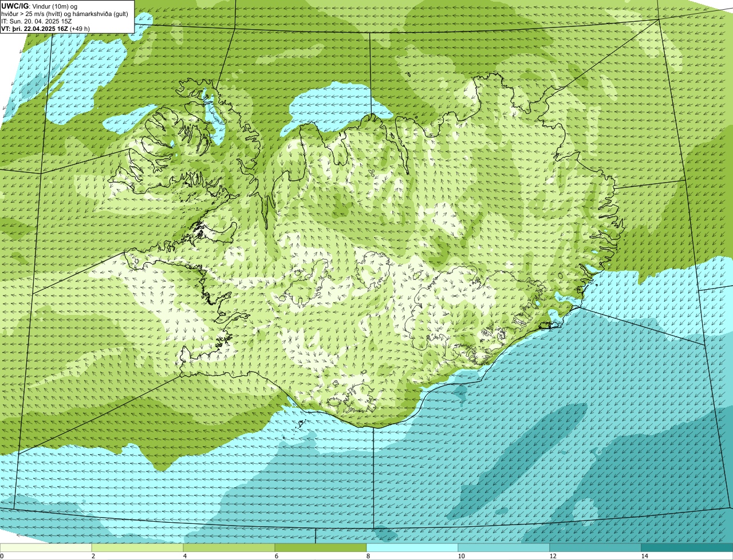Screen dimensions: 733x560
Task: Click the 12–14 m/s teal legend swatch
Action: pyautogui.click(x=596, y=547)
